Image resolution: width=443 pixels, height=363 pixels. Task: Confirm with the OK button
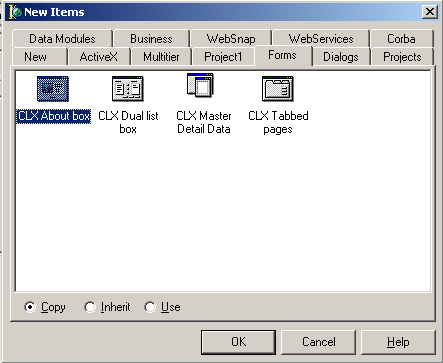(238, 342)
